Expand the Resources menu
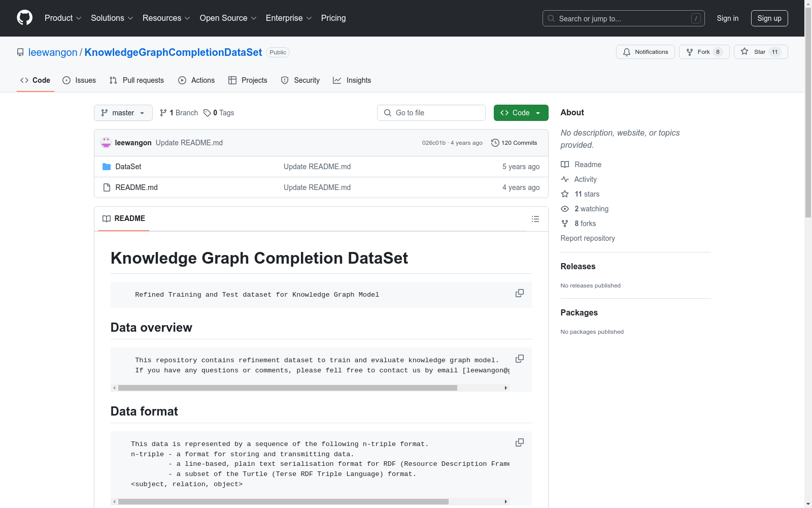This screenshot has width=812, height=508. click(x=166, y=18)
